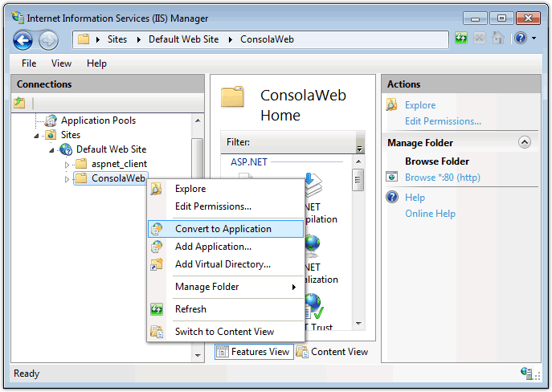Click the Switch to Content View icon
This screenshot has width=552, height=392.
[x=157, y=332]
